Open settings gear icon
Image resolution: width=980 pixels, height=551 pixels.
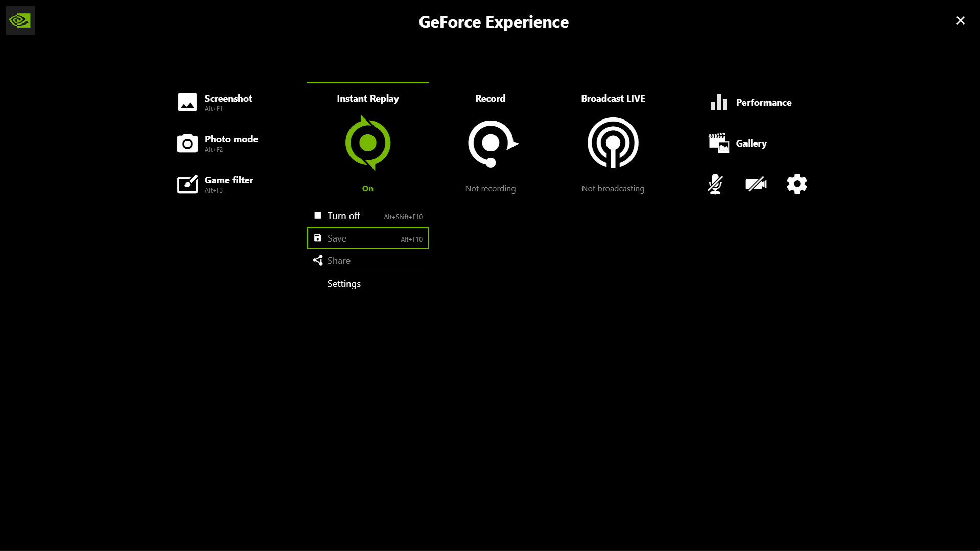(x=797, y=184)
